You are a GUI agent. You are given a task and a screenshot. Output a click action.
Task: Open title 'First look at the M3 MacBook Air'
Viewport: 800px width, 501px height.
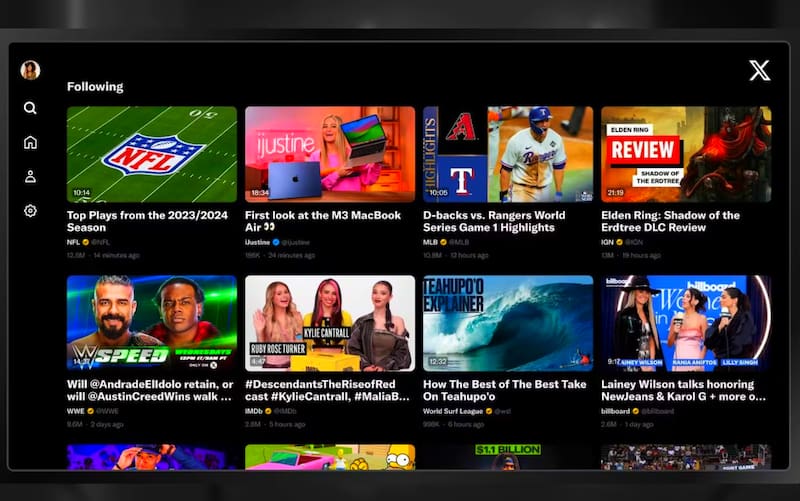pyautogui.click(x=323, y=221)
